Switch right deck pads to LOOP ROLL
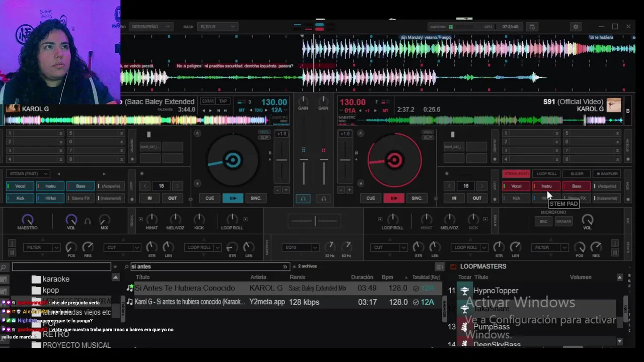644x362 pixels. [x=546, y=174]
